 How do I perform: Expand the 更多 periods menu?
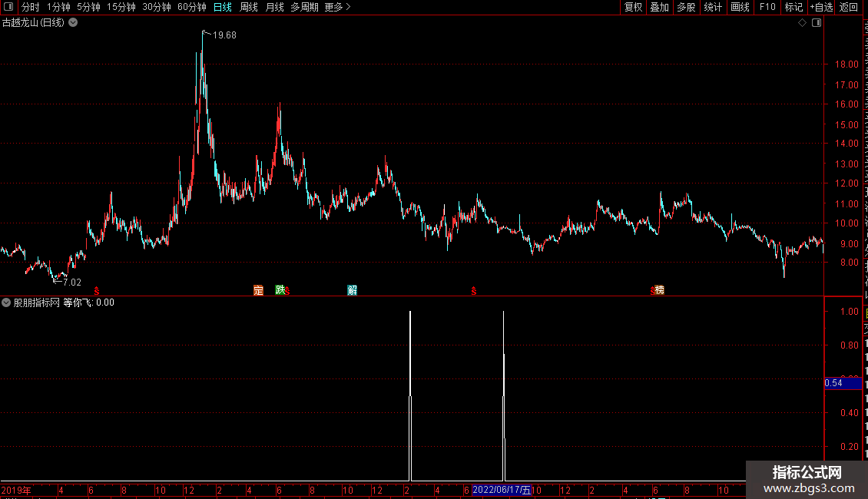pos(337,7)
